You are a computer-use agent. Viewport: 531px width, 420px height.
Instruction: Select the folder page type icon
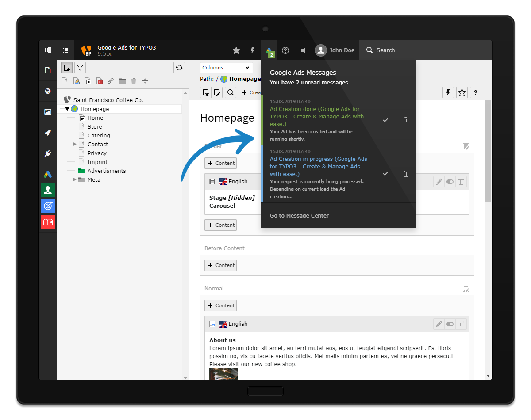tap(122, 81)
